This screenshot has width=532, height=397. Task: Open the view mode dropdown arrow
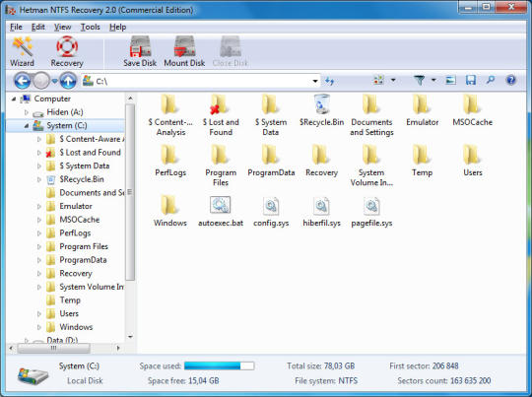393,81
